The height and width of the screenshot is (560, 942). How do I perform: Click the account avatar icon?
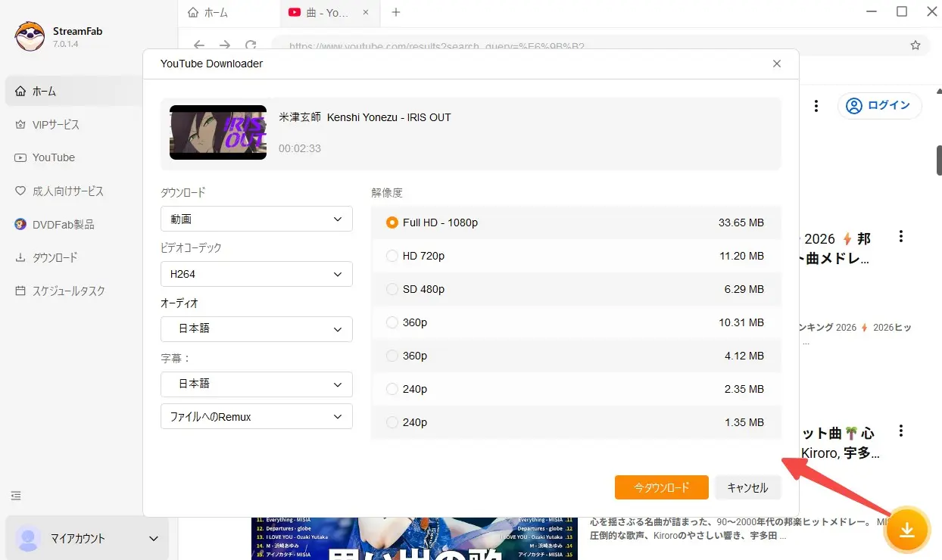tap(28, 538)
